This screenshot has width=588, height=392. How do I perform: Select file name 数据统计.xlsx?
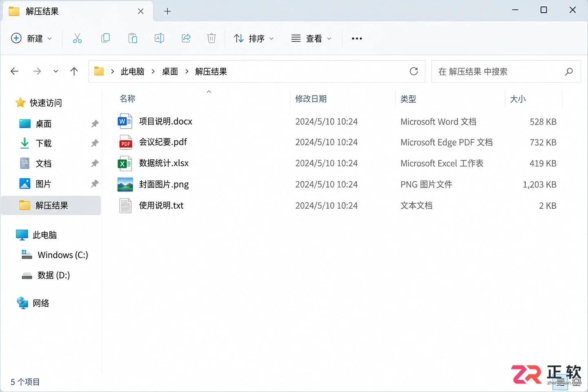pos(164,163)
